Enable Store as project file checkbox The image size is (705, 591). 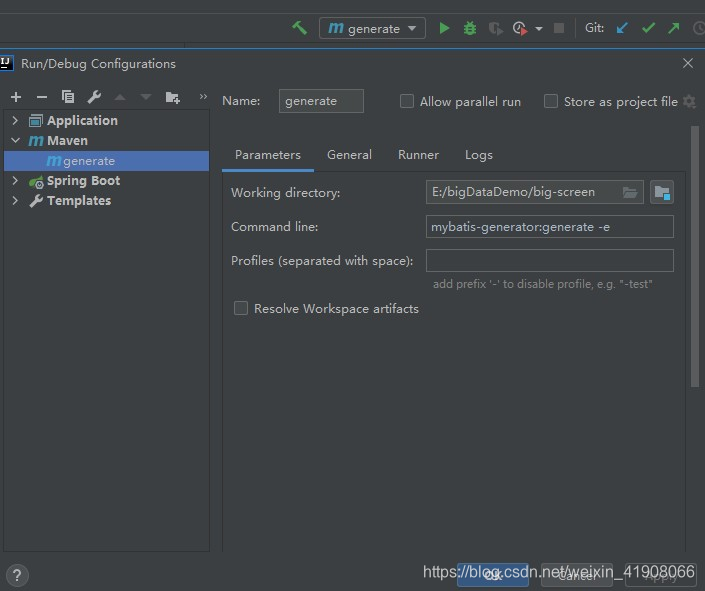[550, 101]
